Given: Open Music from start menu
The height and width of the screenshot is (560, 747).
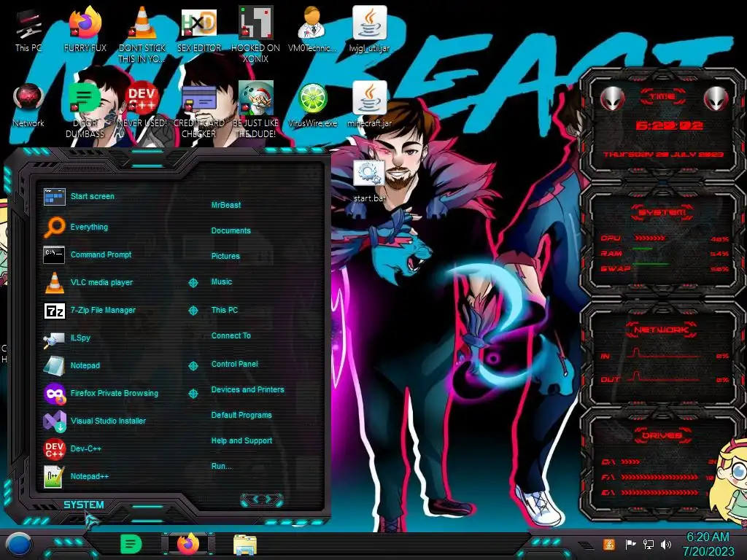Looking at the screenshot, I should [222, 282].
